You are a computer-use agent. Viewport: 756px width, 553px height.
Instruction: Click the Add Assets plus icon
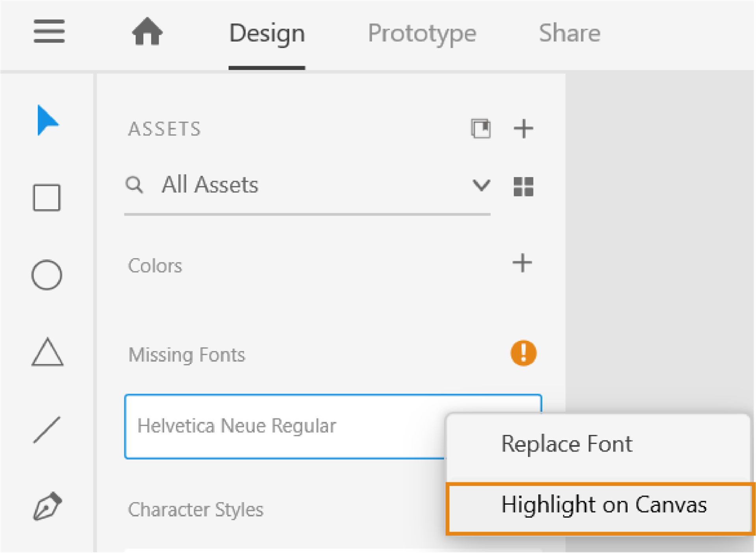(524, 128)
